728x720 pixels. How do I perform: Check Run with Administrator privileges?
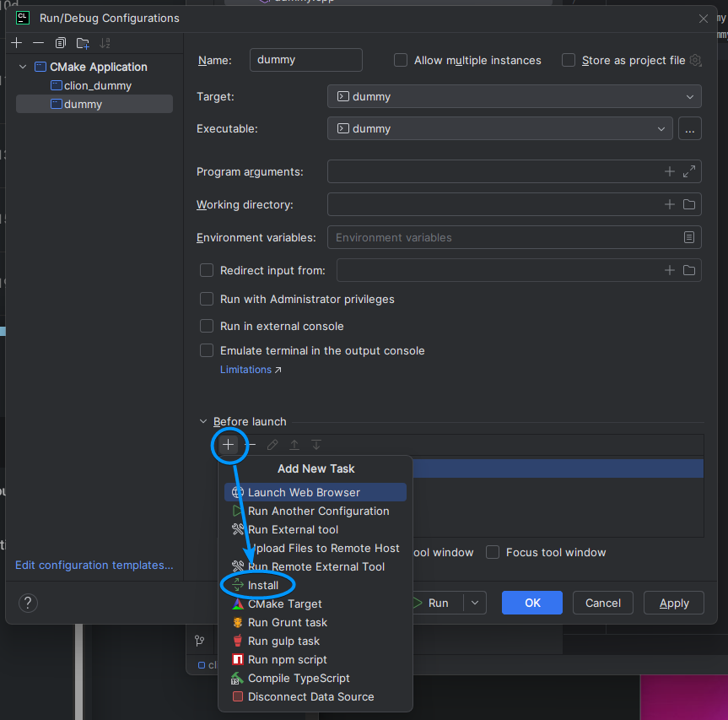tap(207, 299)
